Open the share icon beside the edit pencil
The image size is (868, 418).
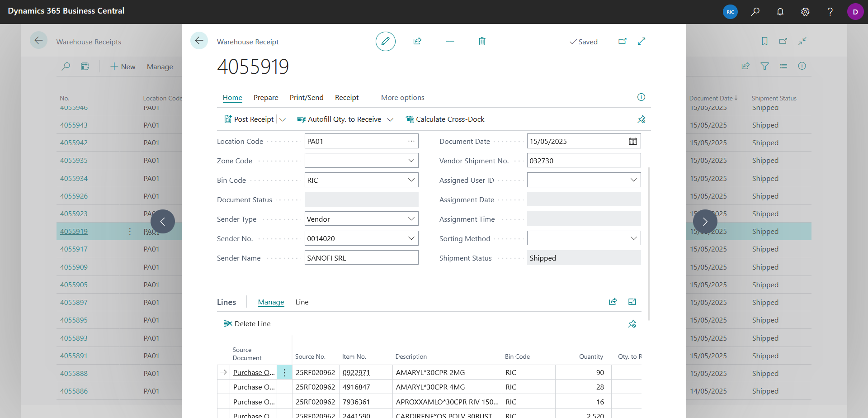417,41
